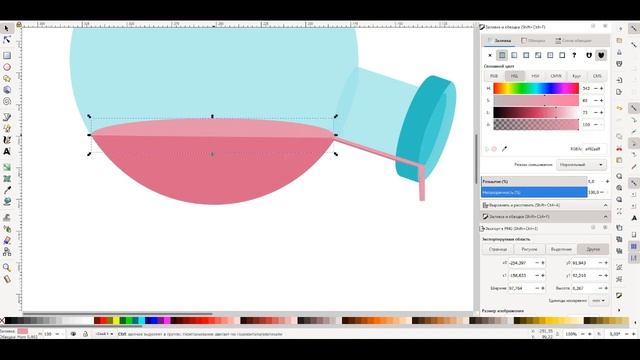
Task: Select the Calligraphy tool
Action: [x=7, y=140]
